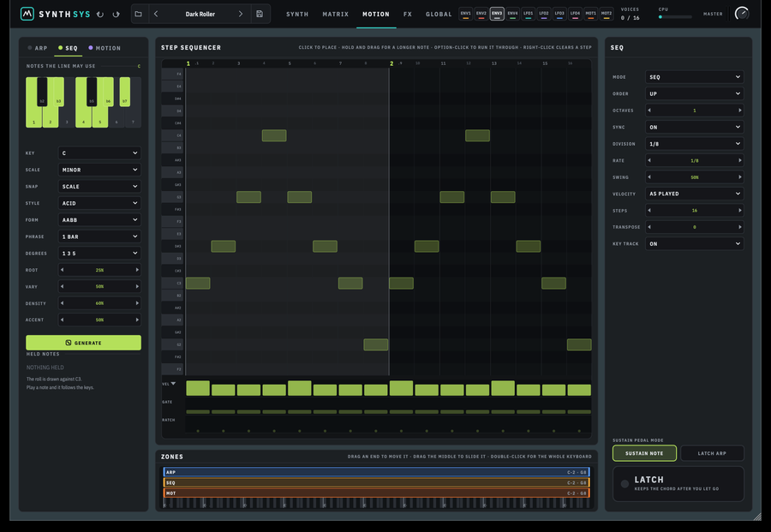
Task: Open the ORDER dropdown showing UP
Action: (x=694, y=93)
